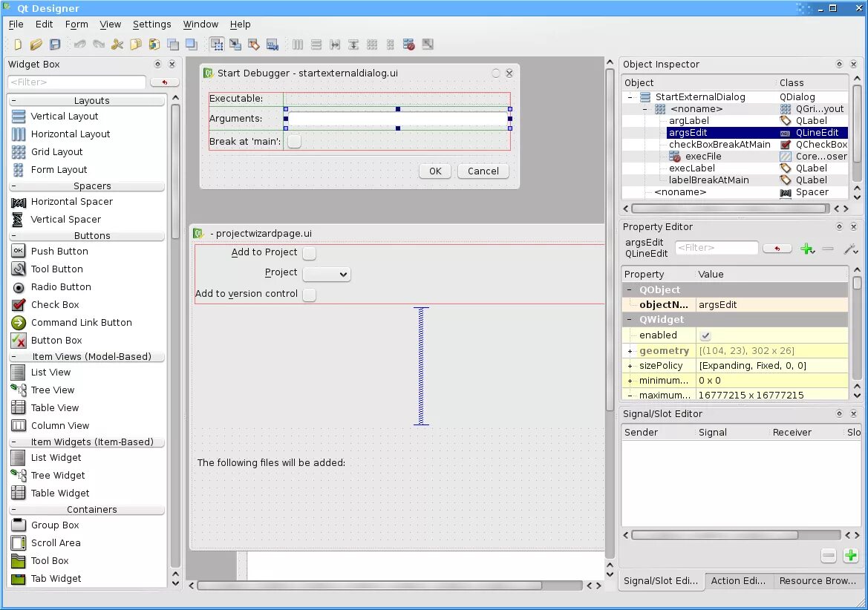Save the form with the floppy icon
The width and height of the screenshot is (868, 610).
(55, 45)
